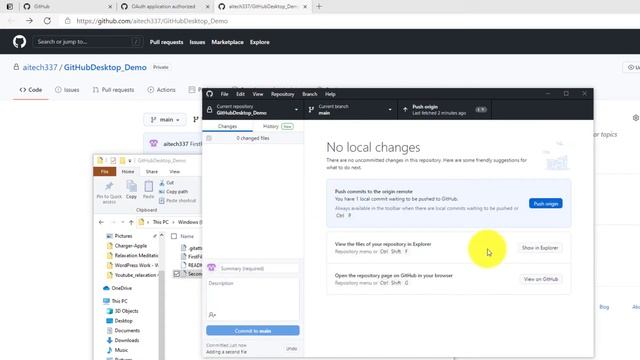Open Edit menu in GitHub Desktop
The width and height of the screenshot is (640, 360).
240,94
